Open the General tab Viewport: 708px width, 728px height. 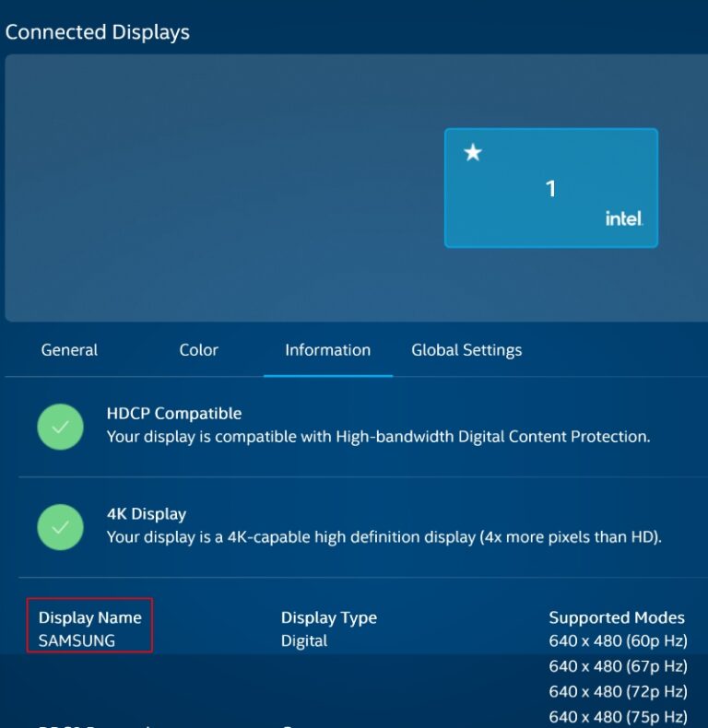[x=69, y=349]
